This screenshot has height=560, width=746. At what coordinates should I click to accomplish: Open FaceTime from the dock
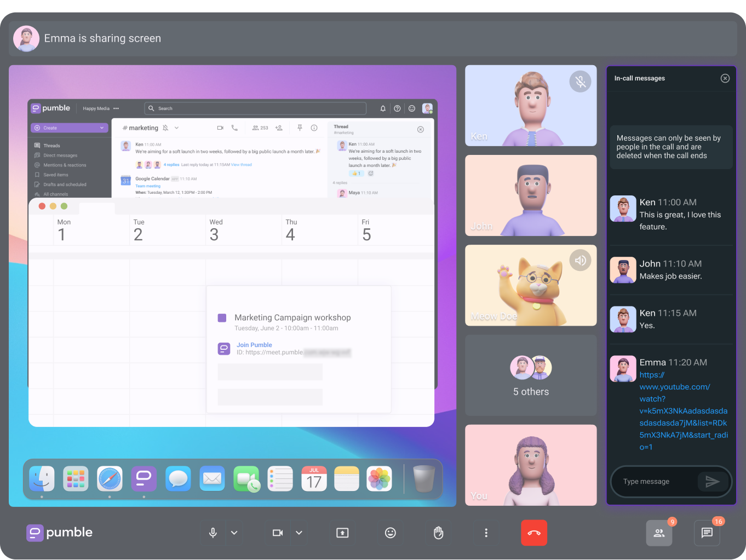point(246,479)
